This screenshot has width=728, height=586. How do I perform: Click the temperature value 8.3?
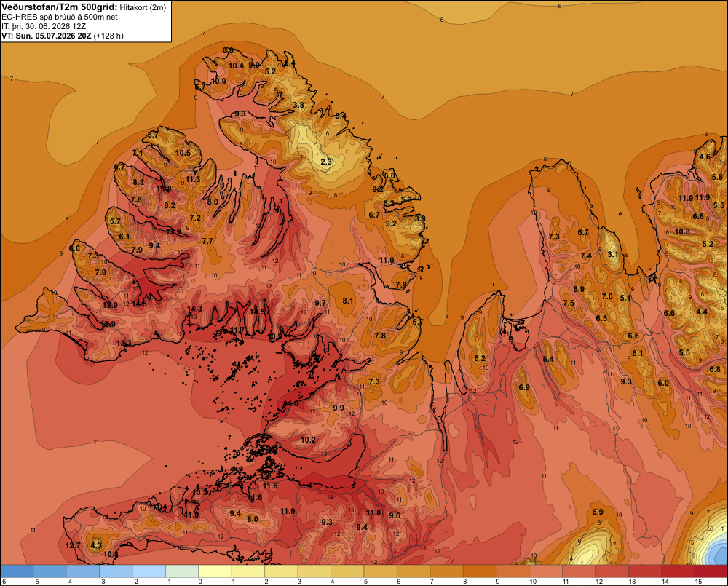pyautogui.click(x=138, y=182)
